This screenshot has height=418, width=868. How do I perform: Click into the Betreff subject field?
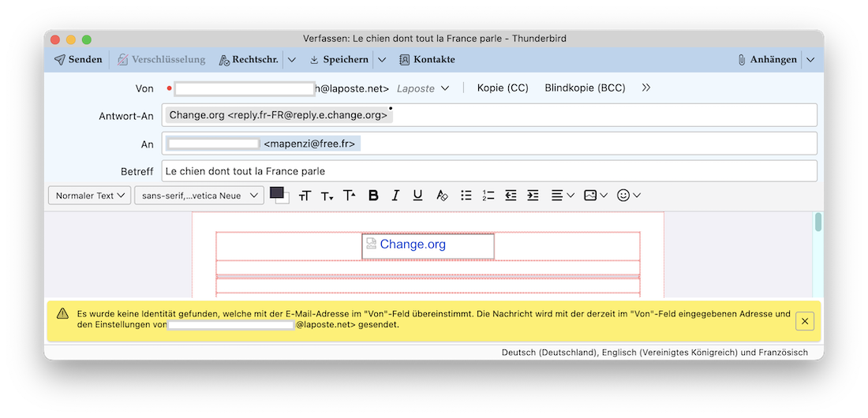489,171
